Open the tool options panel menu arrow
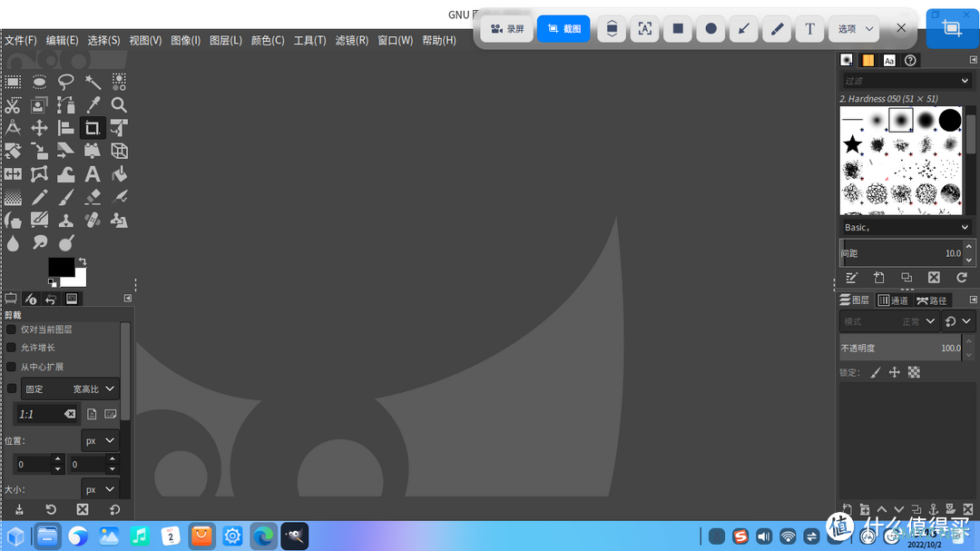Image resolution: width=980 pixels, height=551 pixels. pos(128,299)
